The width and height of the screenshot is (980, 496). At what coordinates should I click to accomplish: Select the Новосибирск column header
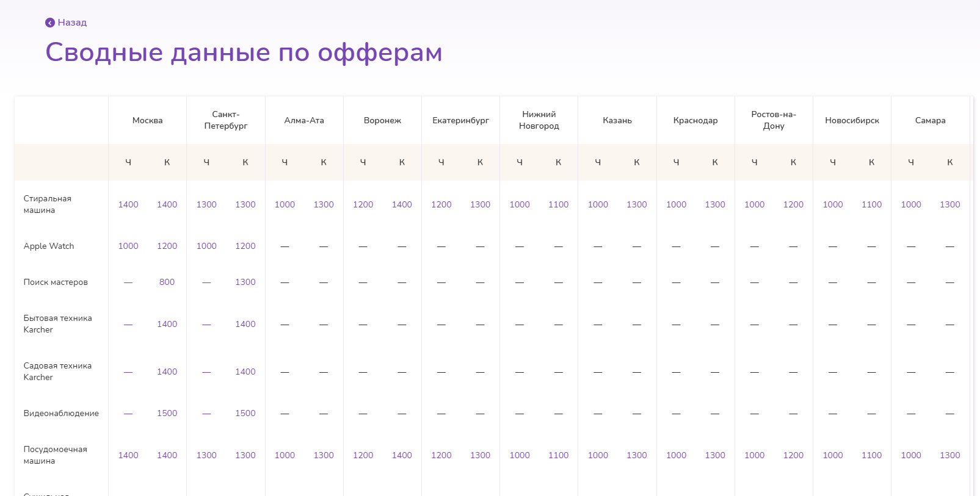852,120
